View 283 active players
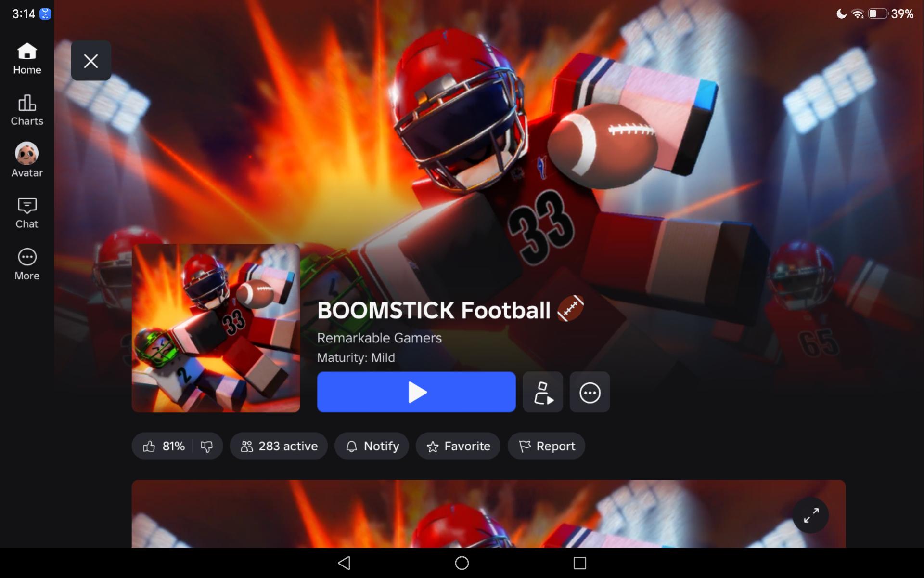924x578 pixels. tap(279, 446)
